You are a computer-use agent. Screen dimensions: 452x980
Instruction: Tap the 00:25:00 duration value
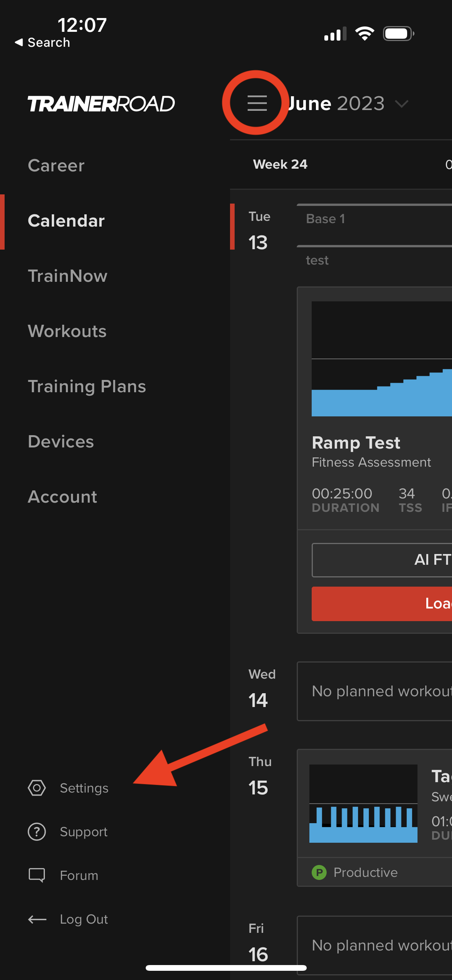pyautogui.click(x=342, y=493)
